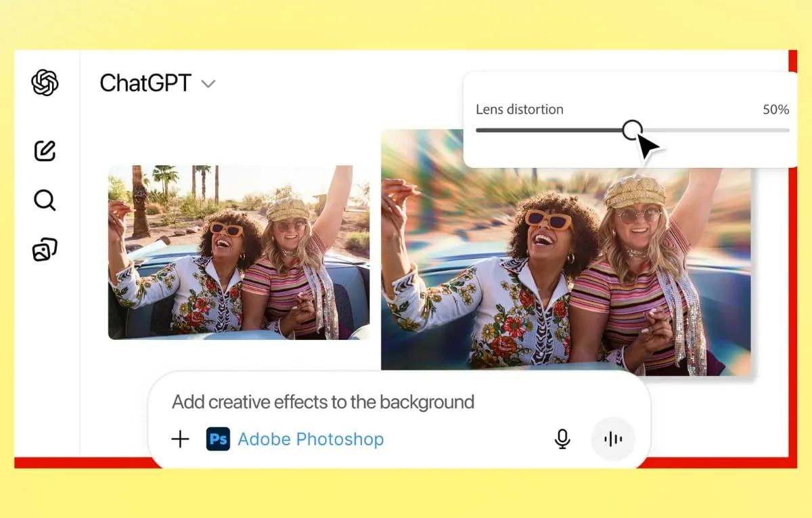Open the image library sidebar icon

45,250
